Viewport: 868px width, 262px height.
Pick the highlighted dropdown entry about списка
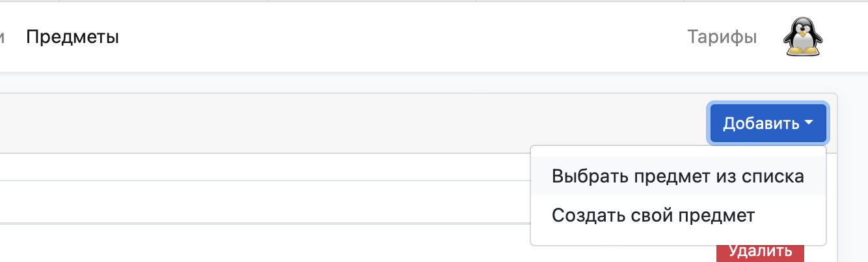[678, 177]
